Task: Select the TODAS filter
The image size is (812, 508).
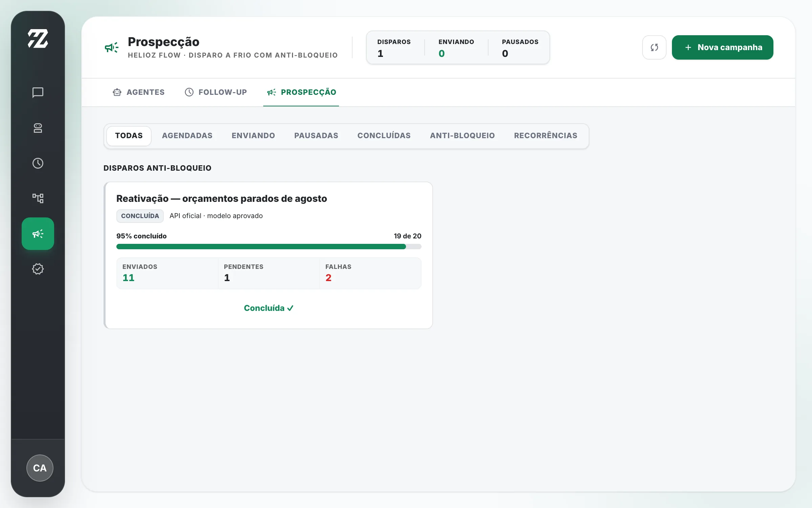Action: 129,136
